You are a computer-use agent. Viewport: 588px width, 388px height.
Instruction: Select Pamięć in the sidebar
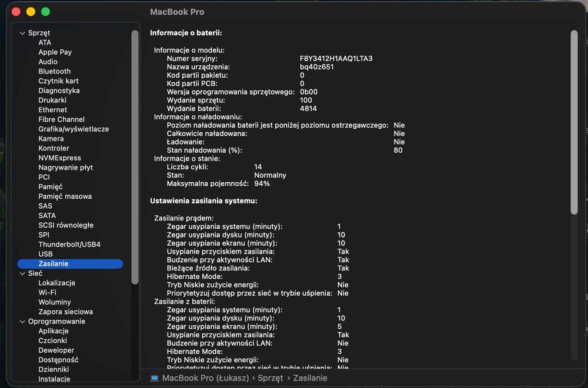[x=50, y=187]
